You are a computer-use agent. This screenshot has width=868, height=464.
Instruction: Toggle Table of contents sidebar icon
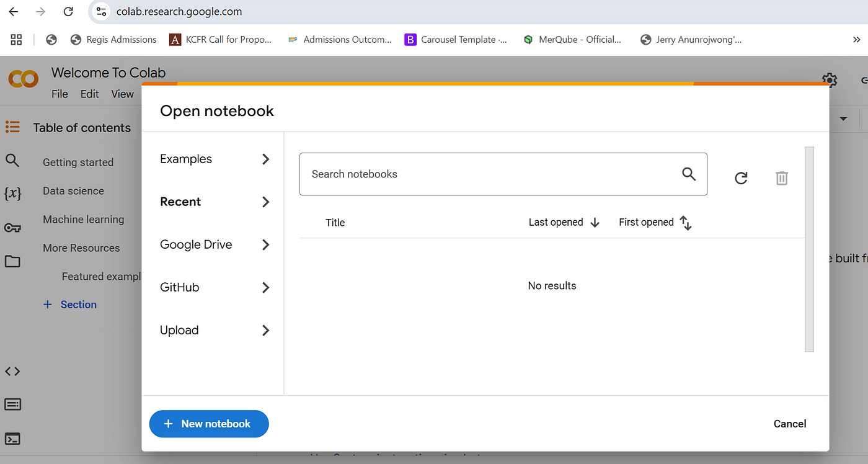[12, 127]
